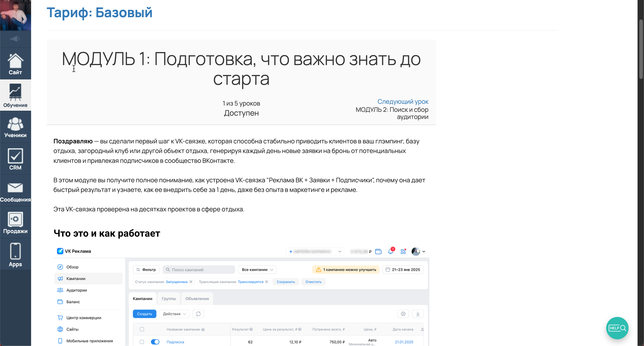This screenshot has height=346, width=644.
Task: Click the Очистить filter button
Action: tap(313, 282)
